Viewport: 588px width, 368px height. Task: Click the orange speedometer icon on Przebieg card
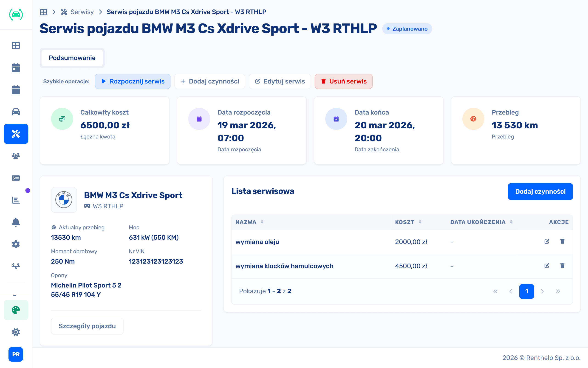[473, 119]
